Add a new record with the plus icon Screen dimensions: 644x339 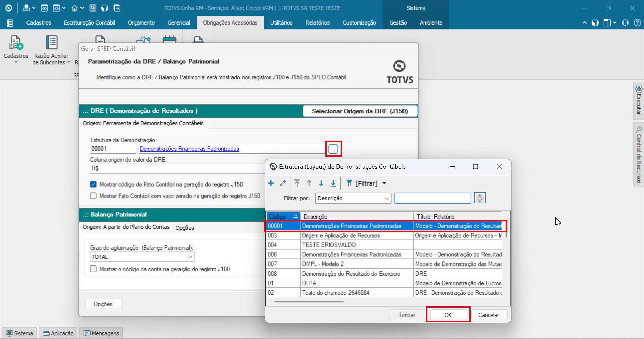click(271, 183)
